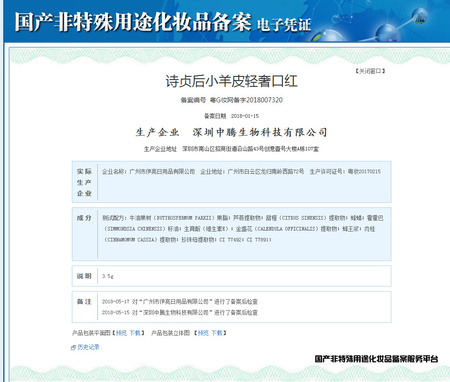Viewport: 450px width, 382px height.
Task: Click the 2018-05-17 inspection remark line
Action: point(180,302)
